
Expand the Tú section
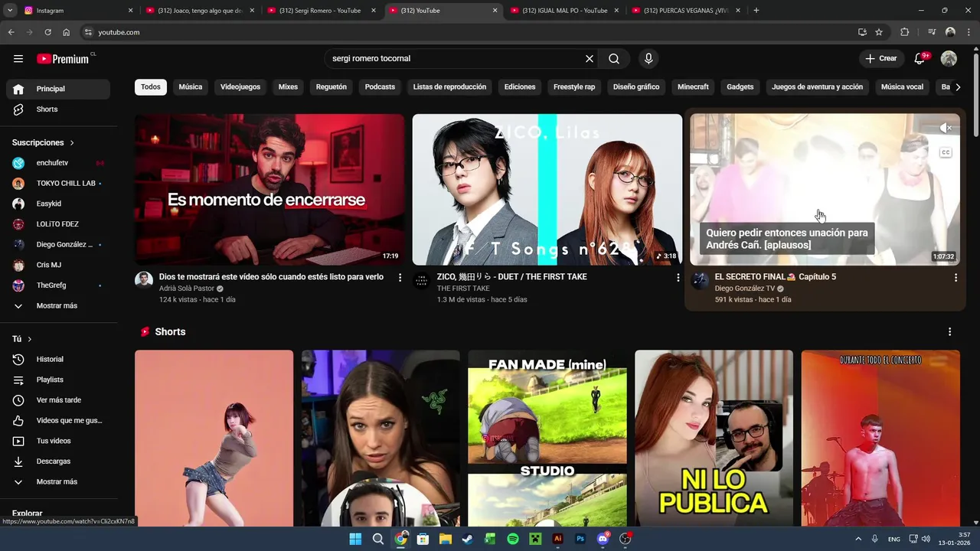click(22, 339)
